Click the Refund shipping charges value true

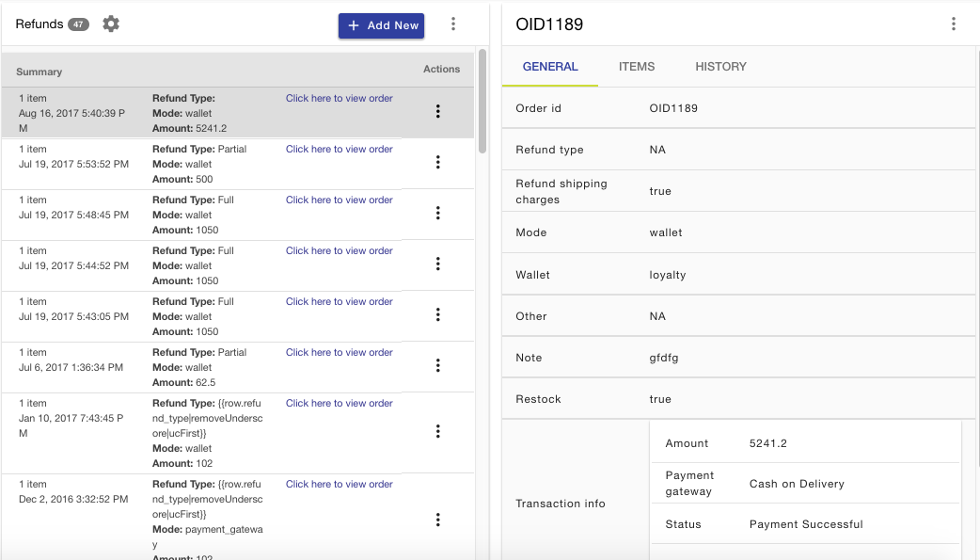[x=660, y=191]
